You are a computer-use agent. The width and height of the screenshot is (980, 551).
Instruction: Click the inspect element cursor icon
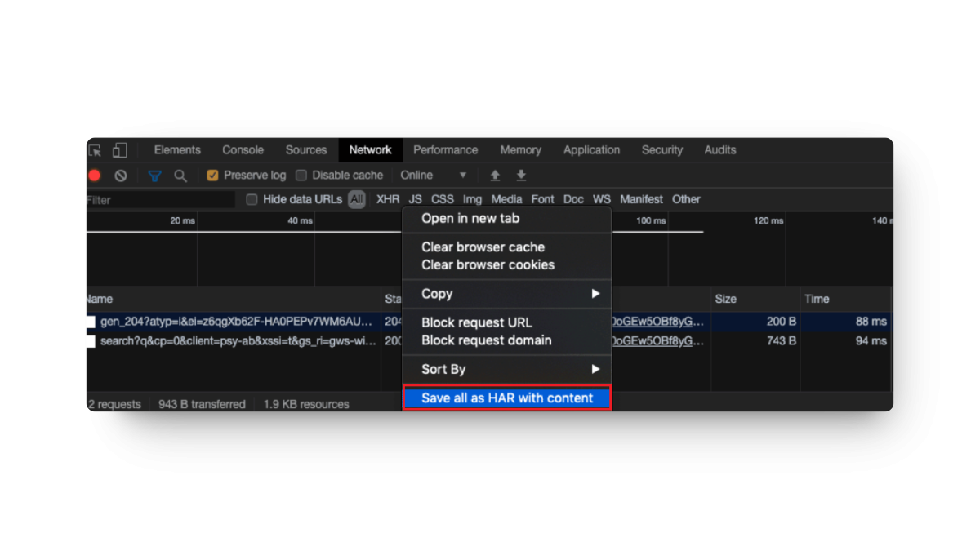(x=94, y=149)
